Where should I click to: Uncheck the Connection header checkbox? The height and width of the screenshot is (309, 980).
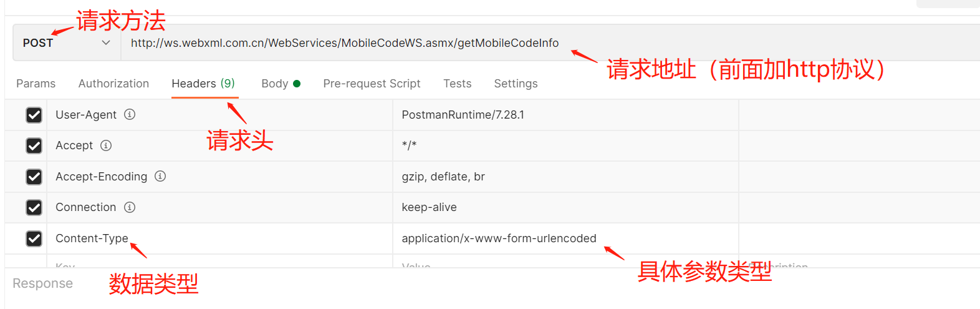point(34,207)
